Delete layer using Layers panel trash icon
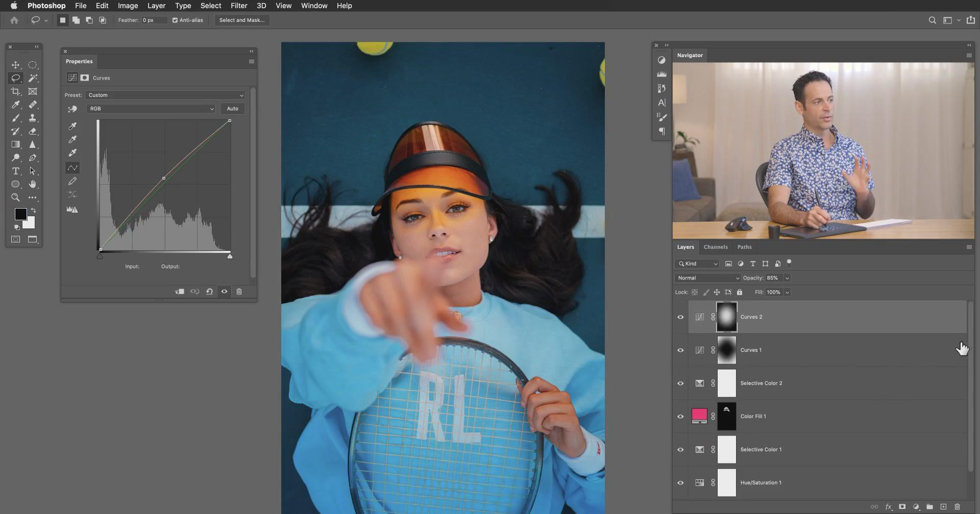This screenshot has width=980, height=514. 957,507
